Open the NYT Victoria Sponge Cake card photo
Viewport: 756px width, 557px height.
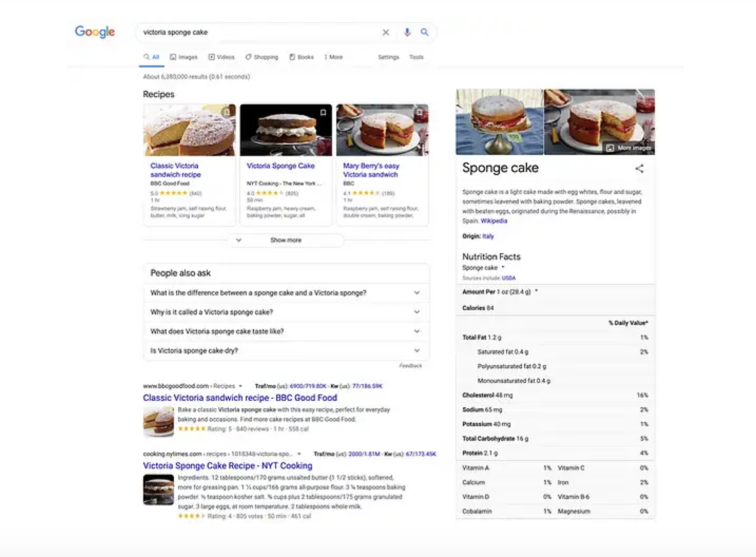(x=286, y=130)
